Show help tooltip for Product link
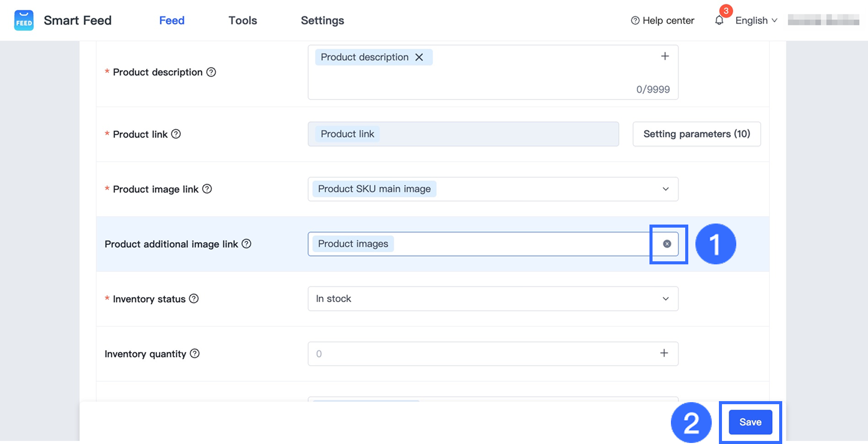 click(176, 134)
